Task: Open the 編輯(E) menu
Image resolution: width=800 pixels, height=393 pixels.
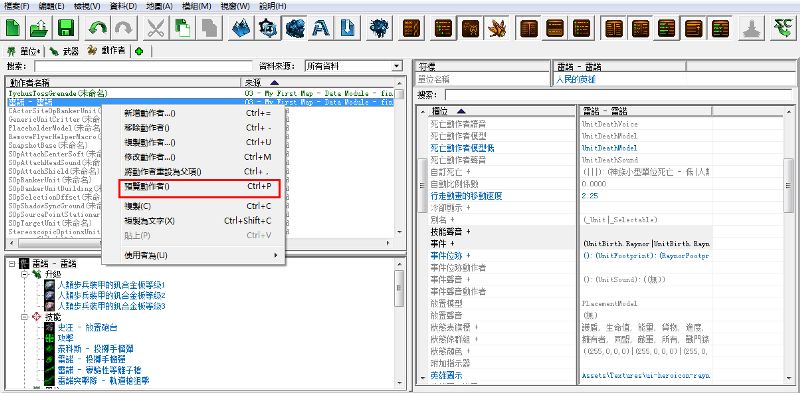Action: point(52,6)
